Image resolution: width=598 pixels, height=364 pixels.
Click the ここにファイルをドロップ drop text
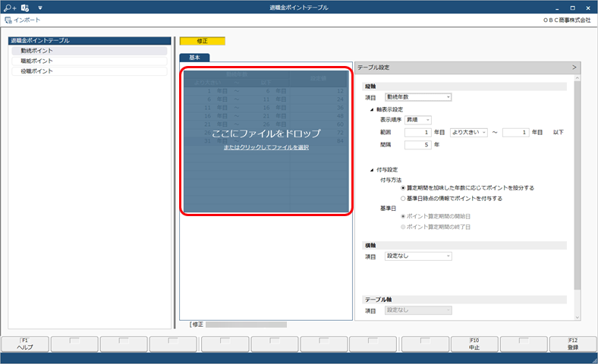pos(266,133)
